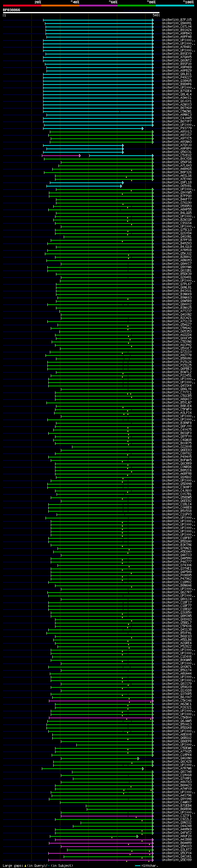Viewport: 197px width, 868px height.
Task: Click the green ~80% identity legend segment
Action: (137, 6)
